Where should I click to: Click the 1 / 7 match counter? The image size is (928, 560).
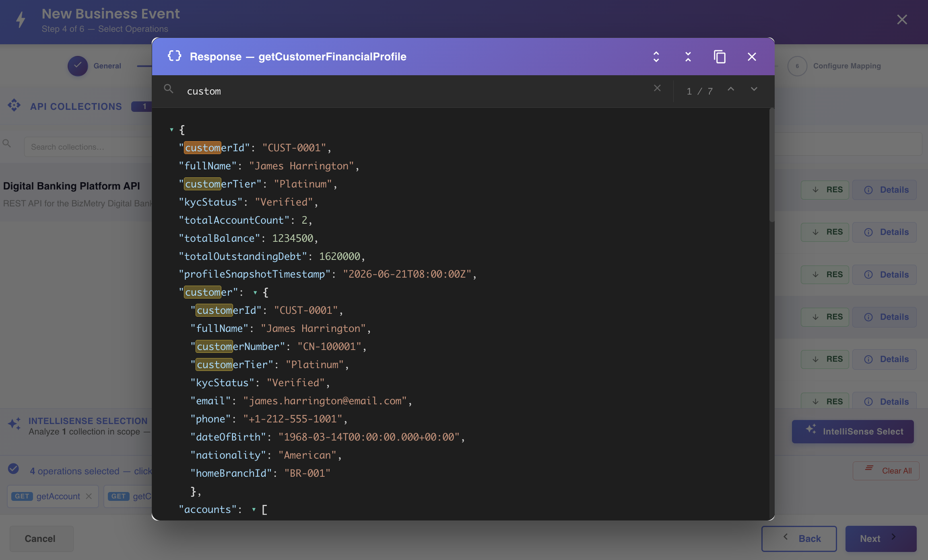tap(699, 91)
